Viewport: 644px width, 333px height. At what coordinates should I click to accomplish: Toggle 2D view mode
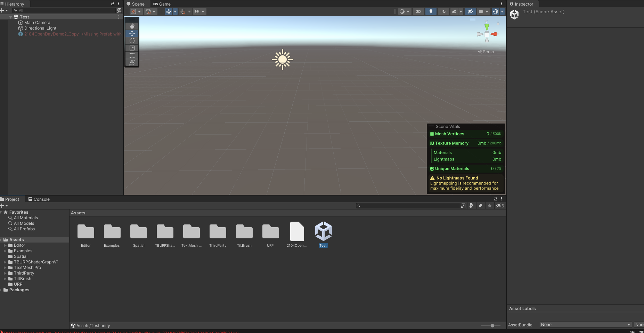(x=418, y=11)
